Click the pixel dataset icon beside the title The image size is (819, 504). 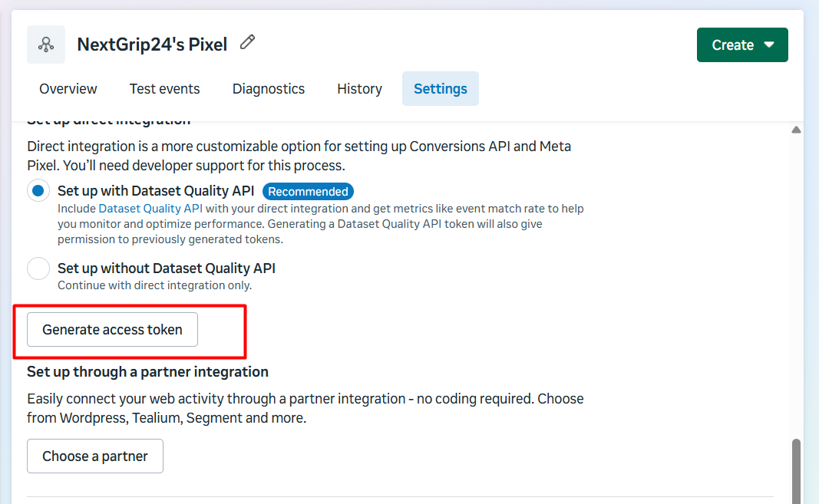coord(46,44)
